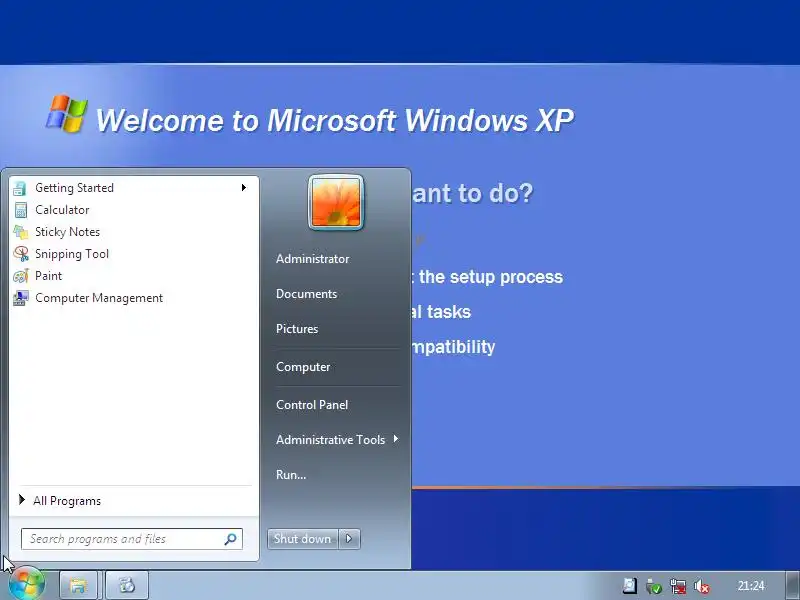
Task: Open Windows Explorer from taskbar
Action: (x=78, y=585)
